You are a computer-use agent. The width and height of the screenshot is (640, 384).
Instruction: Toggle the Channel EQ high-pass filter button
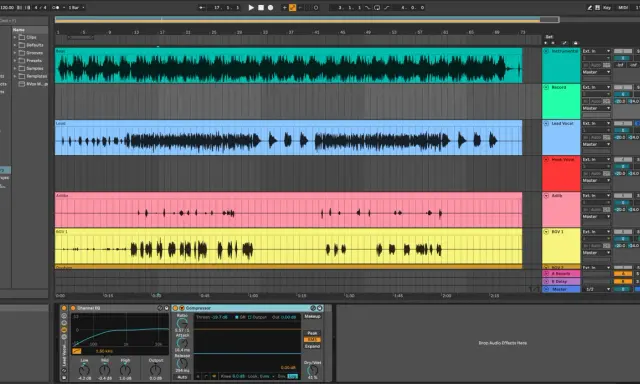(x=77, y=351)
